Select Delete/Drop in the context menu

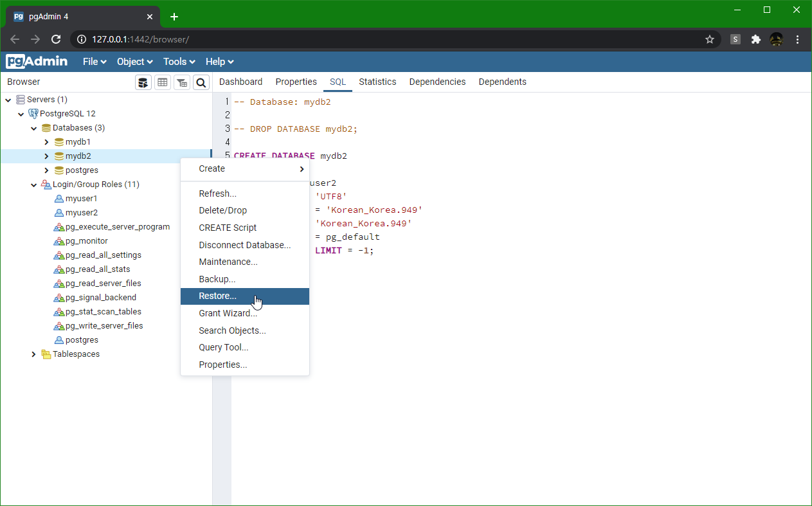(x=245, y=210)
